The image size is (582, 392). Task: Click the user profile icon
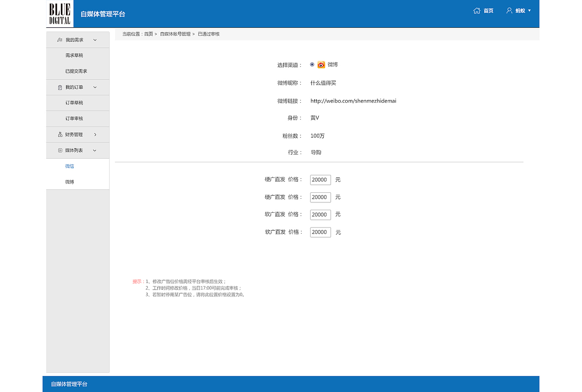[x=509, y=10]
